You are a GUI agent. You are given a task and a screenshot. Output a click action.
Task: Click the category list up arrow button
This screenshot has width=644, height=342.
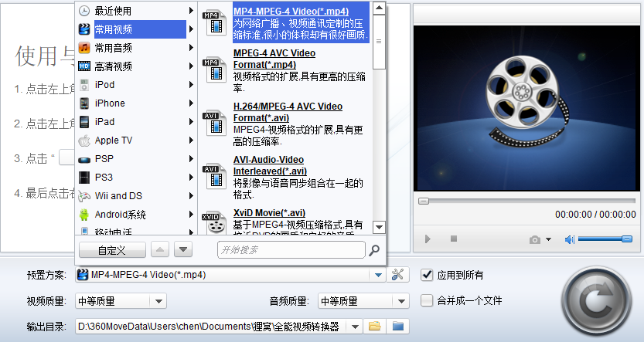160,249
